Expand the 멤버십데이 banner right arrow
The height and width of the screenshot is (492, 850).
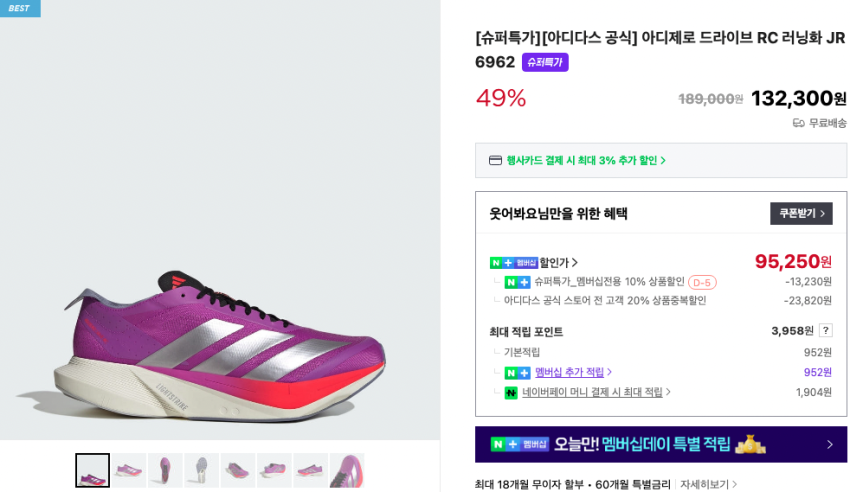pos(829,445)
